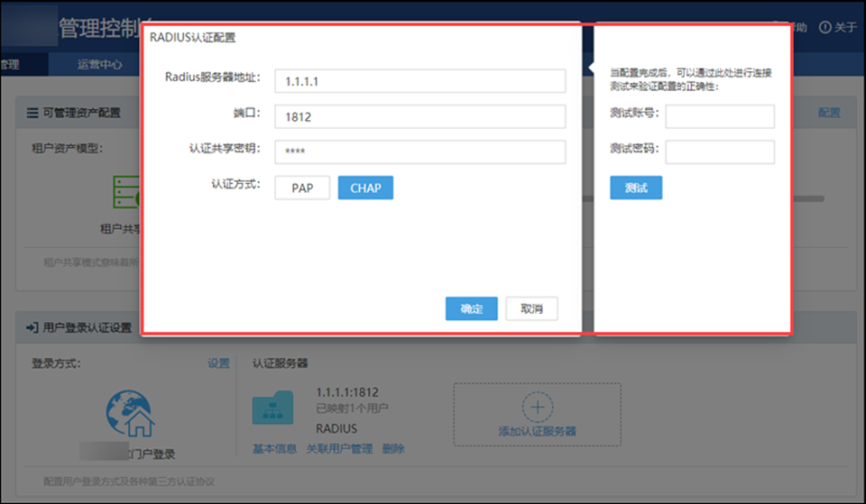
Task: Click the 认证共享密钥 shared secret field
Action: tap(419, 151)
